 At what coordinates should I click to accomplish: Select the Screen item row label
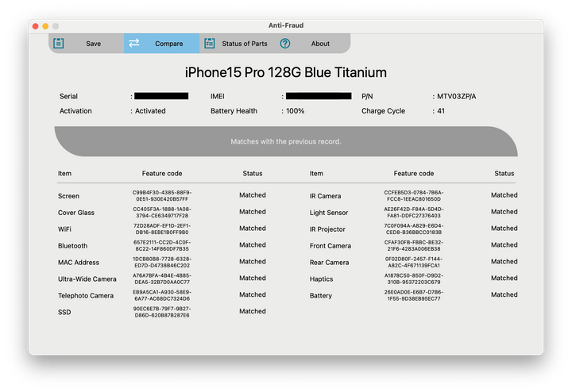click(68, 196)
